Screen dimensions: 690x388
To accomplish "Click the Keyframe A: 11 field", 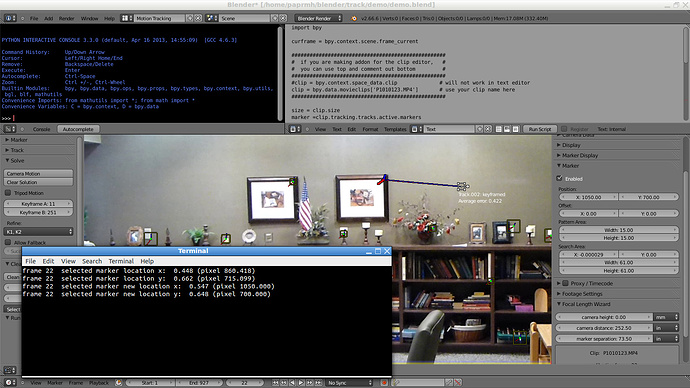I will coord(39,204).
